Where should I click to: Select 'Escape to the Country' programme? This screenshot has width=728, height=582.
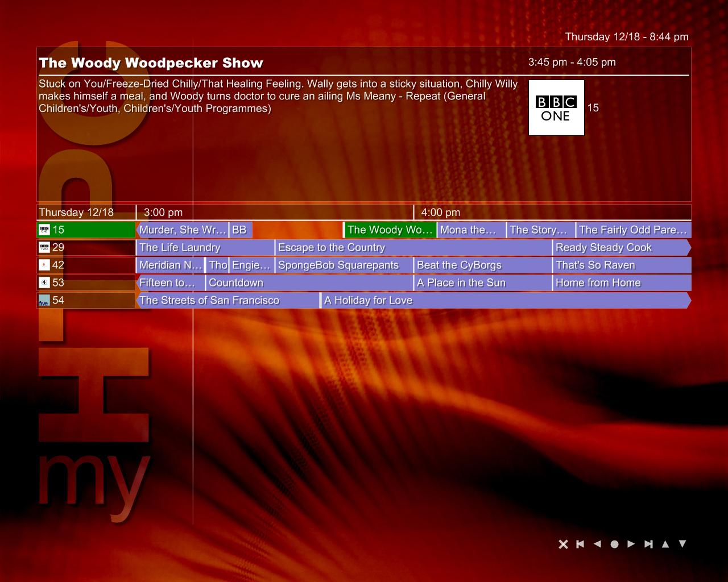(413, 248)
